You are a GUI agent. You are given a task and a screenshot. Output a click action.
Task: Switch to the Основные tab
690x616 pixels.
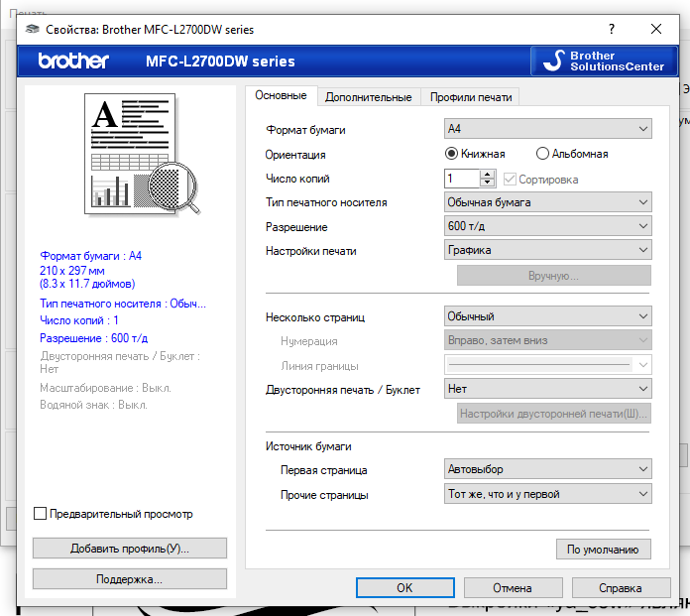point(281,95)
